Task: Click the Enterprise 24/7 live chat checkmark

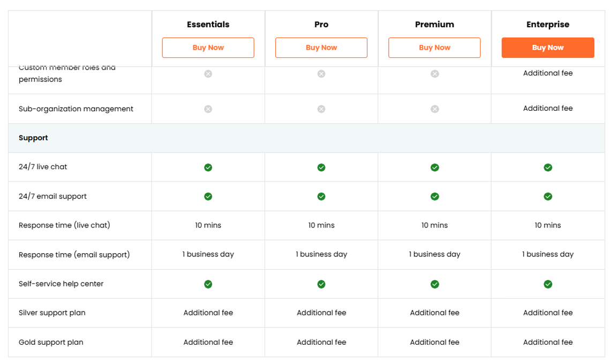Action: [547, 167]
